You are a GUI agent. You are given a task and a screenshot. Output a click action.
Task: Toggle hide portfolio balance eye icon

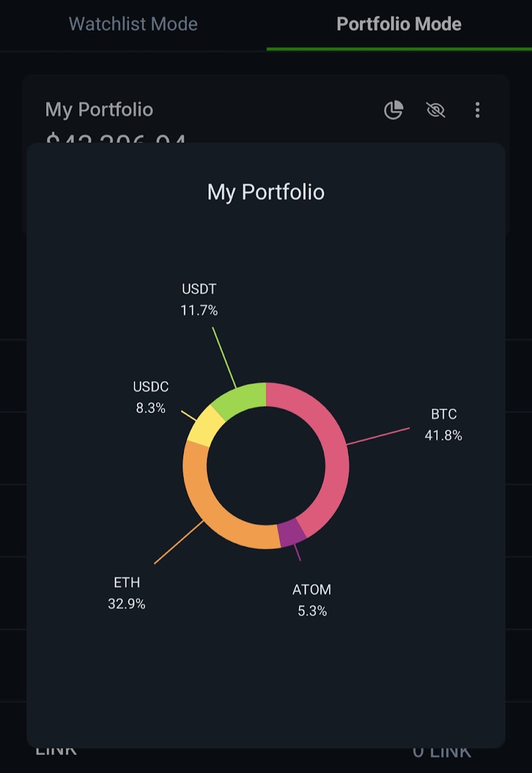point(435,110)
